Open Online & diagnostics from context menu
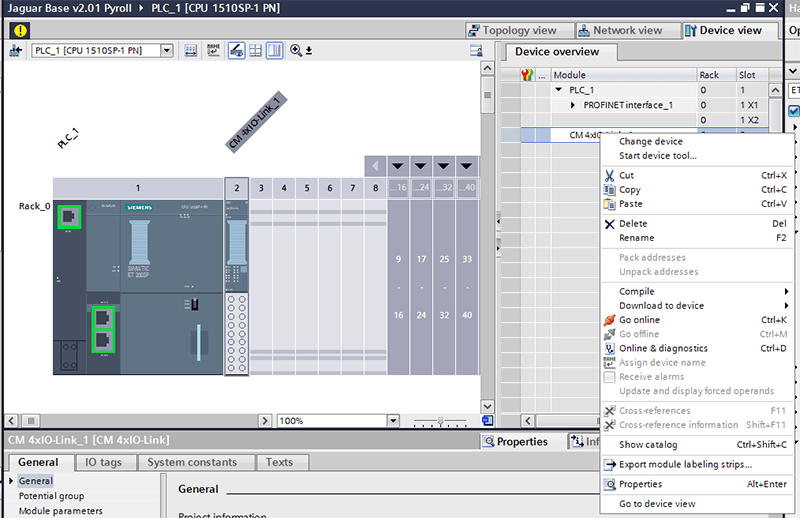 tap(697, 349)
